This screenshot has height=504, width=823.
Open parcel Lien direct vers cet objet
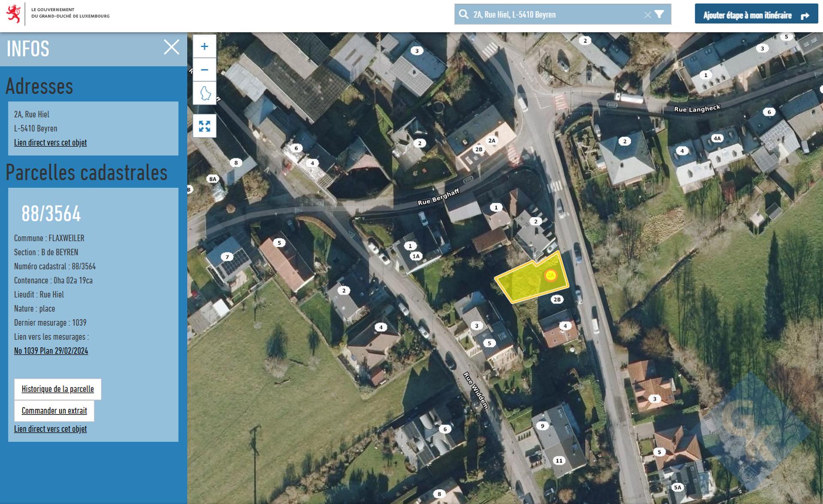pyautogui.click(x=50, y=429)
